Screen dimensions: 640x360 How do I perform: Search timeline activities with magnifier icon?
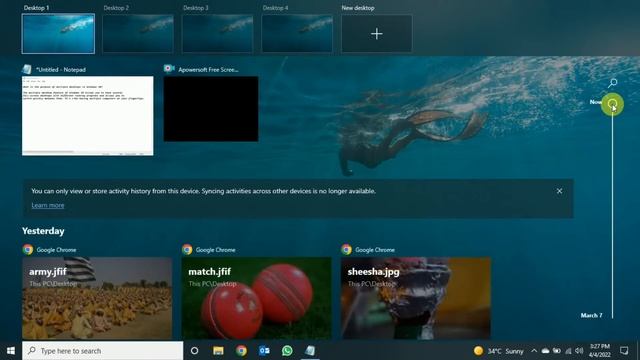point(612,83)
